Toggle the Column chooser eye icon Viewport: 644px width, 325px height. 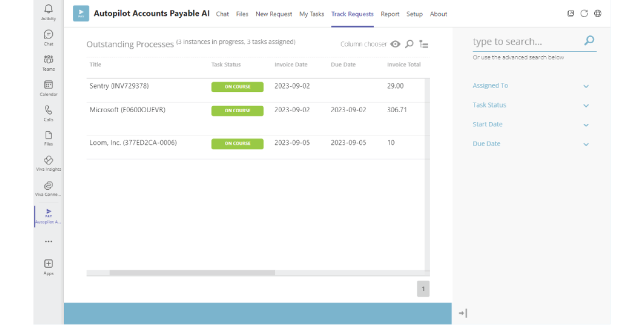(395, 44)
